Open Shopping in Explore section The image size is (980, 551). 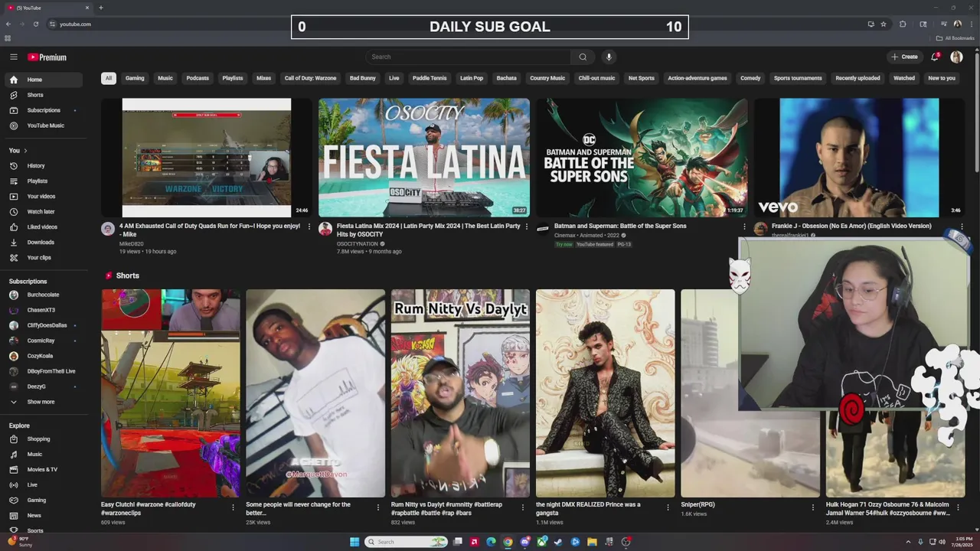(43, 439)
